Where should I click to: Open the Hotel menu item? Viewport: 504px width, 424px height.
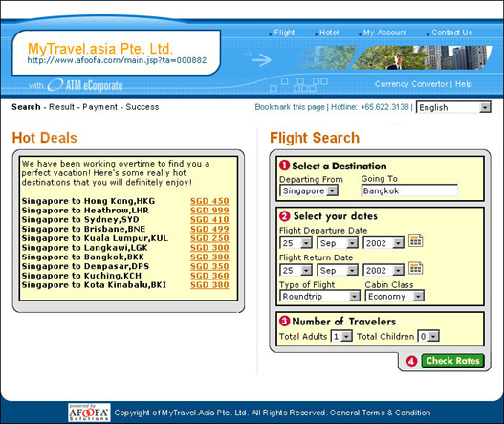coord(329,33)
